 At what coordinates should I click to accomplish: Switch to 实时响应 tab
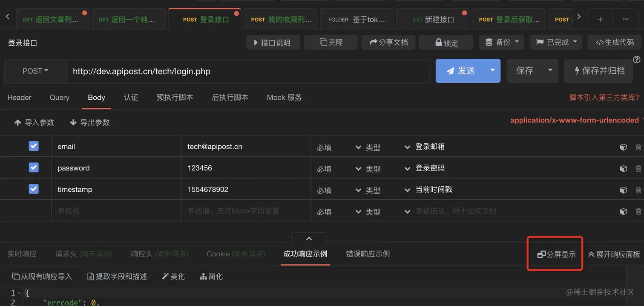pos(22,254)
